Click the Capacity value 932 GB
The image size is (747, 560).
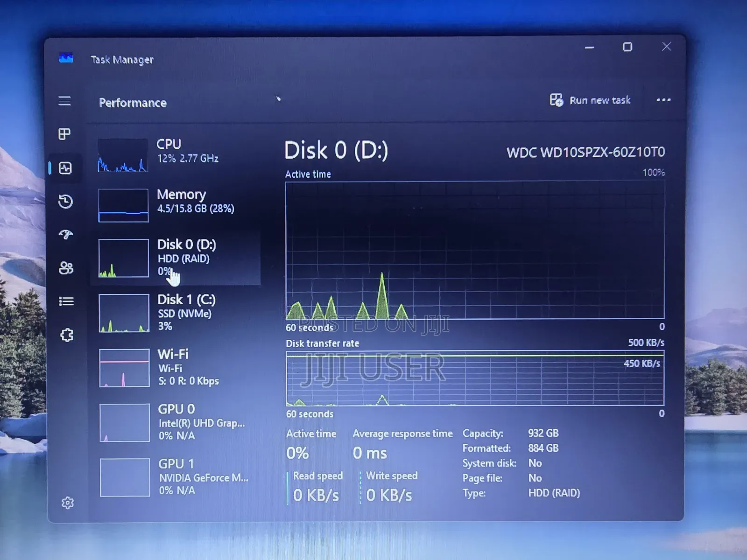pyautogui.click(x=543, y=433)
